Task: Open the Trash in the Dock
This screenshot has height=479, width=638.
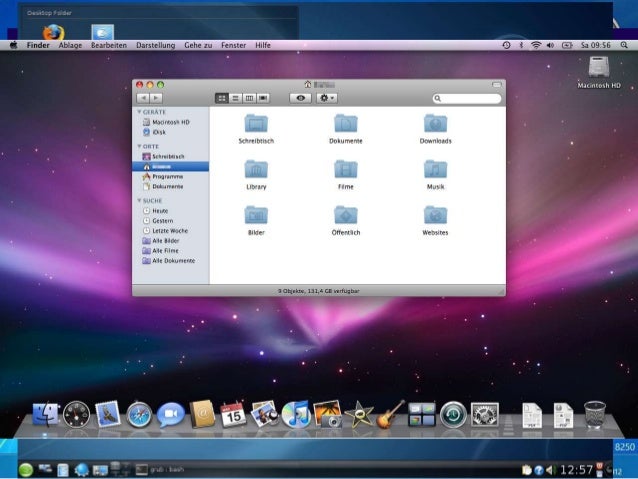Action: 595,414
